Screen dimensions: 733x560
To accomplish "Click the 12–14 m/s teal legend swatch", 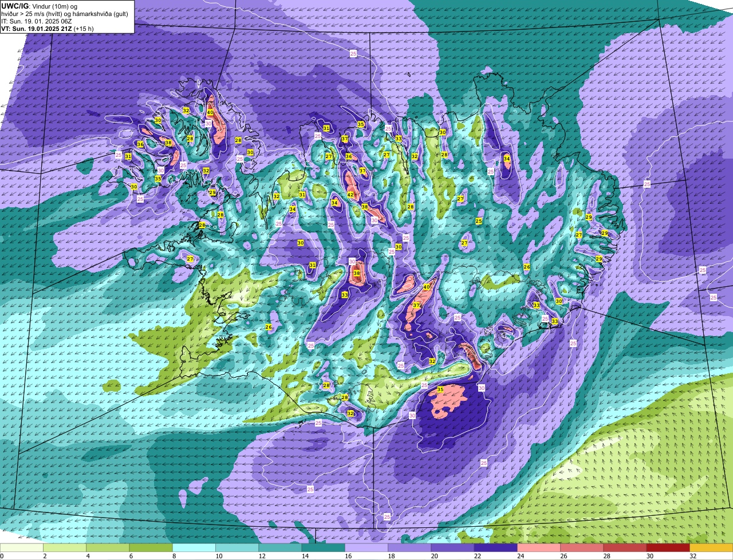I will (x=280, y=548).
